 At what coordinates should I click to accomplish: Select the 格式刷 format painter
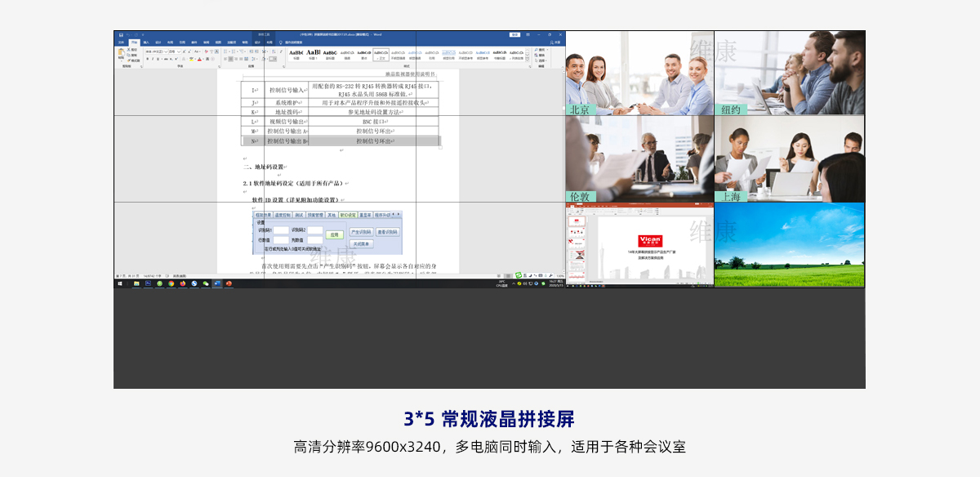133,60
